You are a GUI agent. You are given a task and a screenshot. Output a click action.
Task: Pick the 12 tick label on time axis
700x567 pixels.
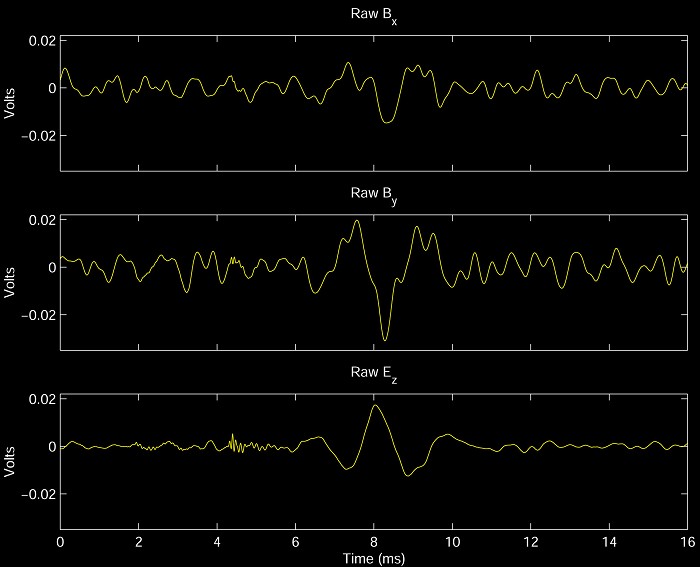(530, 541)
